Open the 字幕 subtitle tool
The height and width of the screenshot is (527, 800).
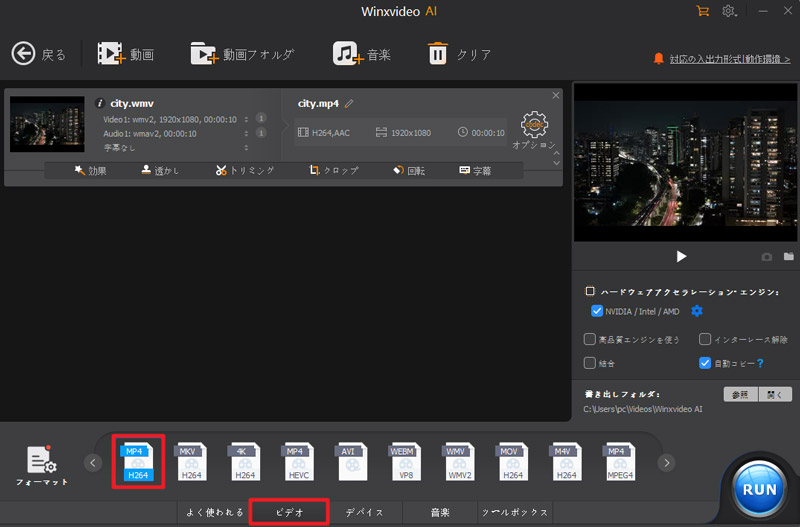coord(475,170)
